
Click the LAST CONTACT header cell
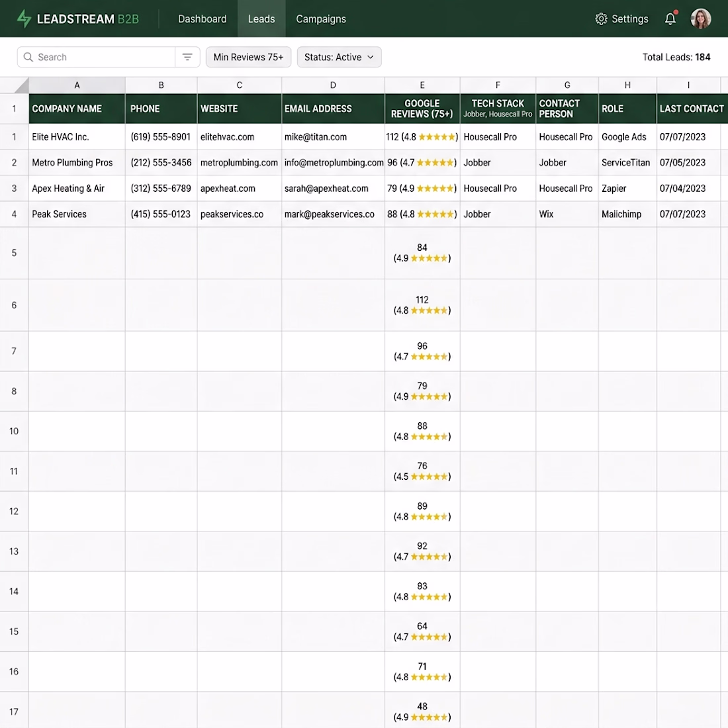pyautogui.click(x=692, y=109)
